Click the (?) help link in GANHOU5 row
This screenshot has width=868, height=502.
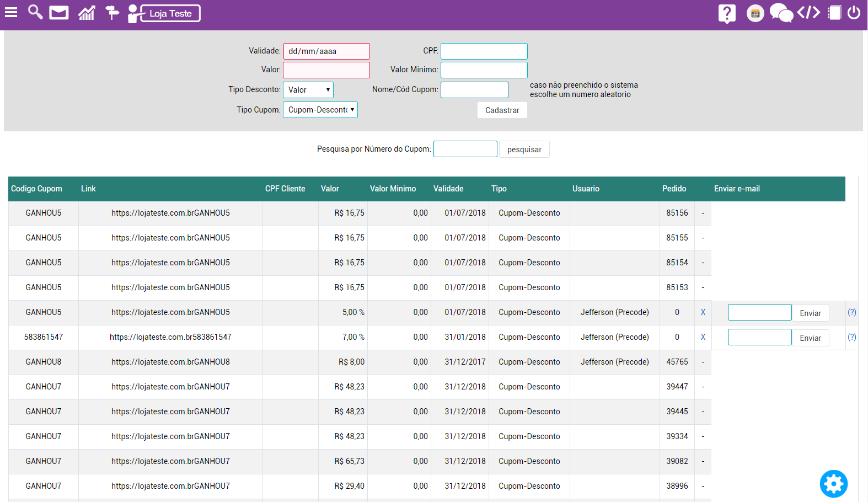point(852,312)
